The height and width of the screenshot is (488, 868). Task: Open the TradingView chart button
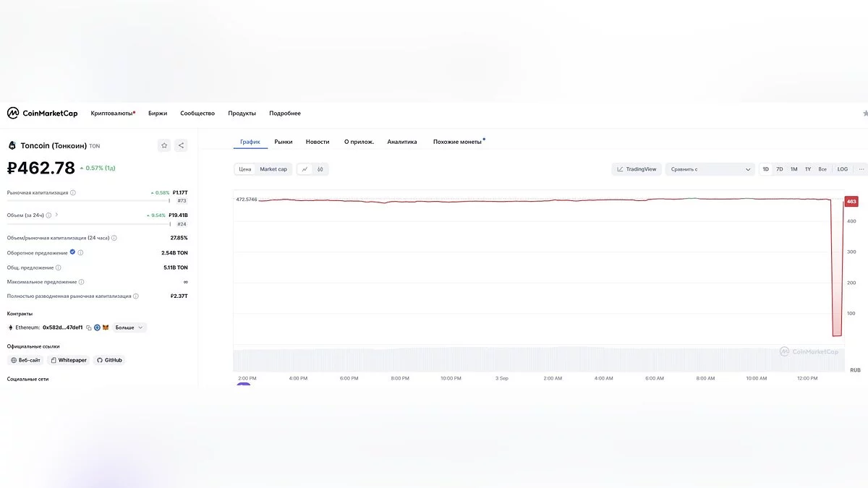(x=637, y=169)
